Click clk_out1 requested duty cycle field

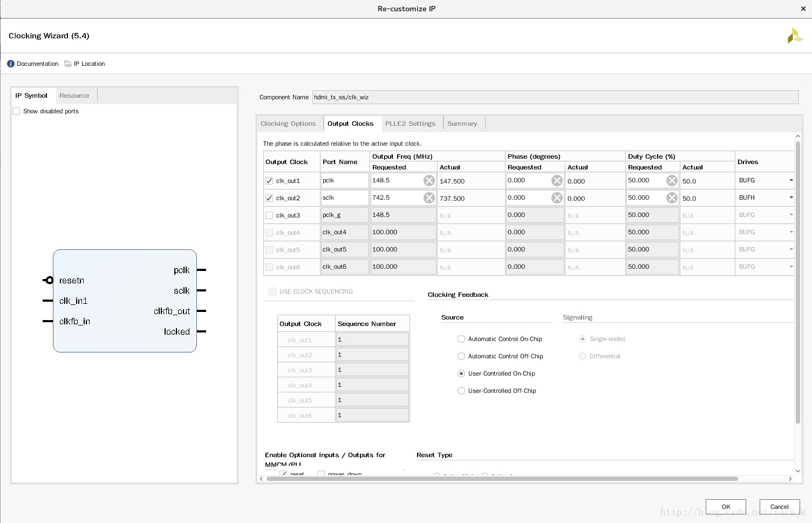point(646,180)
